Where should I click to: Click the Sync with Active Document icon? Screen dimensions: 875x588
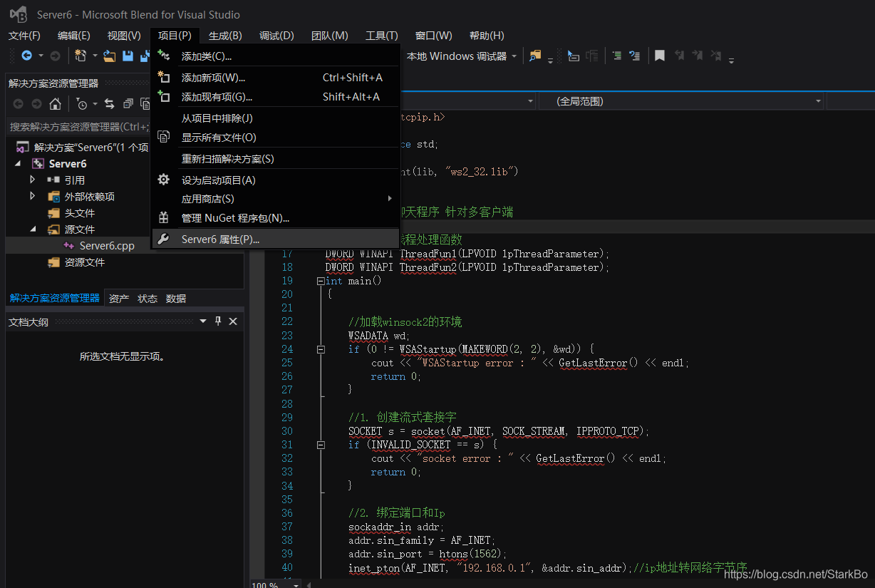click(109, 104)
